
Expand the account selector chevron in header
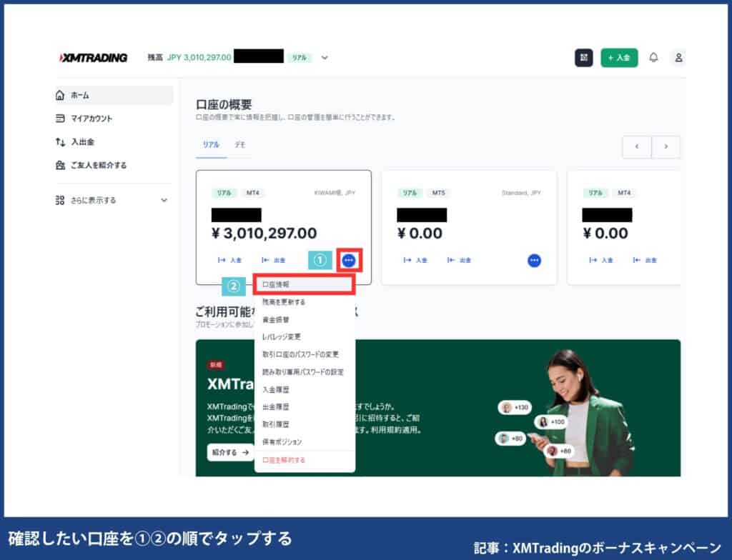(x=325, y=58)
